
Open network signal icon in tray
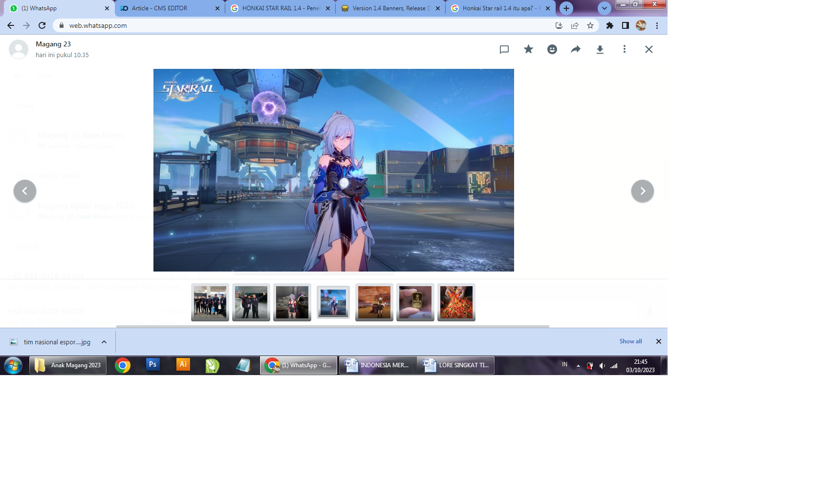tap(614, 366)
